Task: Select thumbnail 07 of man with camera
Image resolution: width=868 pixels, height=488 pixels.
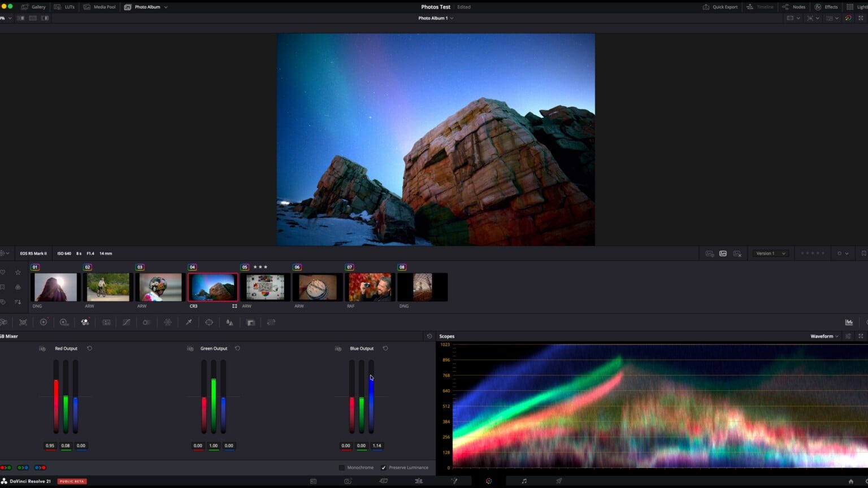Action: 370,287
